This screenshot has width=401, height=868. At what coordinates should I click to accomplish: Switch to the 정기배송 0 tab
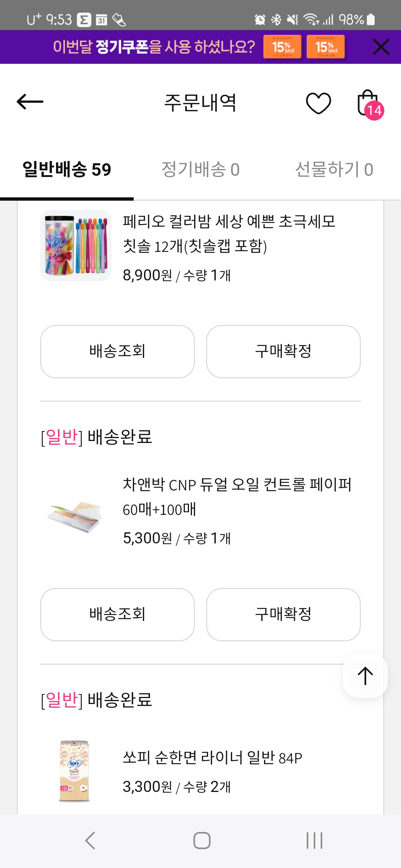pyautogui.click(x=200, y=170)
